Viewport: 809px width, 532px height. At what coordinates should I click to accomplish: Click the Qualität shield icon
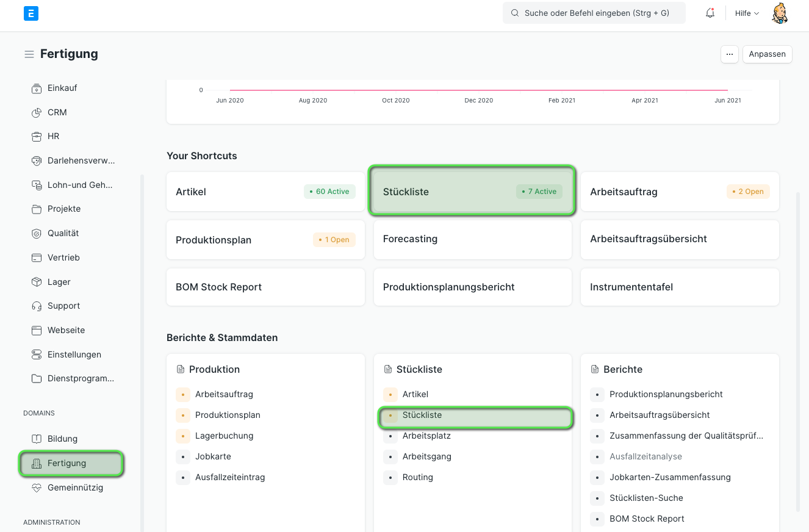pos(36,233)
